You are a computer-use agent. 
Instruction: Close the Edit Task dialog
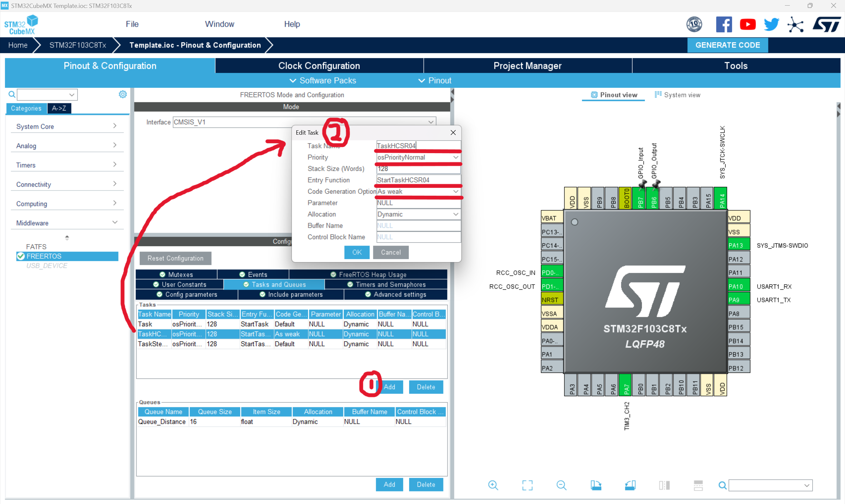tap(453, 132)
